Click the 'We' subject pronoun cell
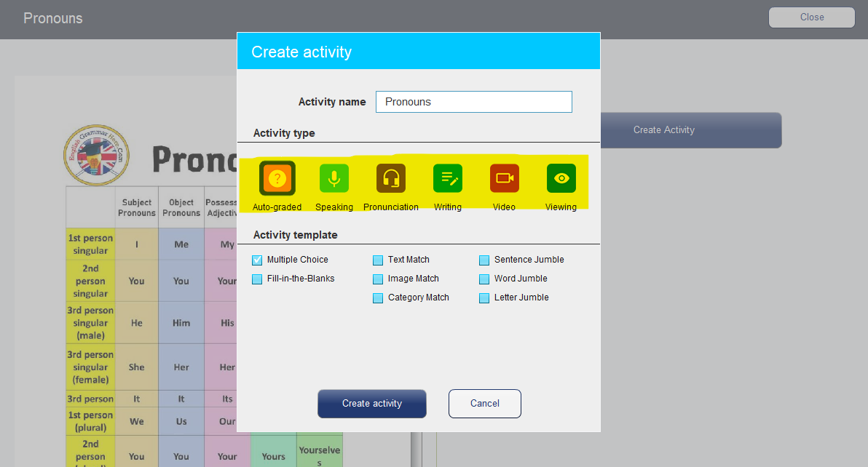This screenshot has height=467, width=868. (x=137, y=421)
